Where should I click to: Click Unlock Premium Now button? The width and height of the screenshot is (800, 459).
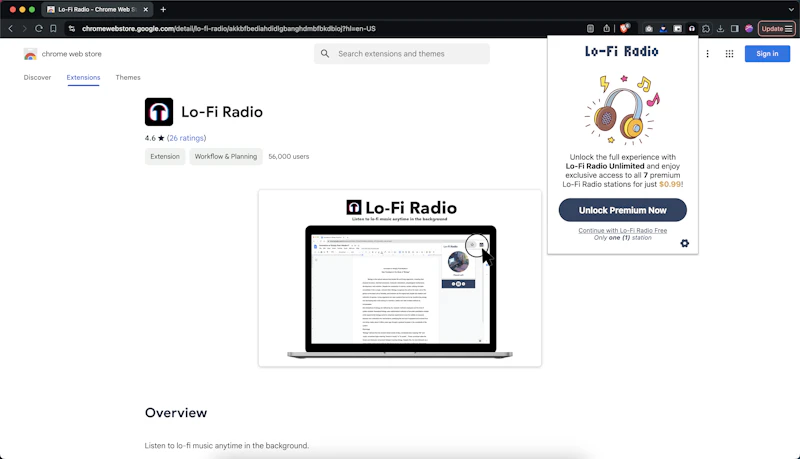tap(622, 210)
